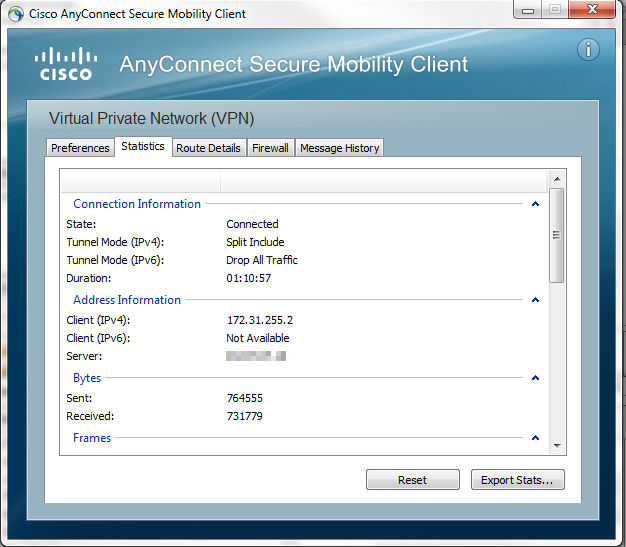Collapse the Frames section
Viewport: 626px width, 547px height.
tap(536, 438)
